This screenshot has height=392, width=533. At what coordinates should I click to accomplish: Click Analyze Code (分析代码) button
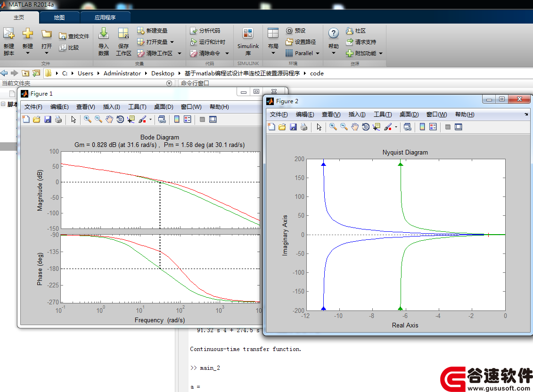(205, 31)
